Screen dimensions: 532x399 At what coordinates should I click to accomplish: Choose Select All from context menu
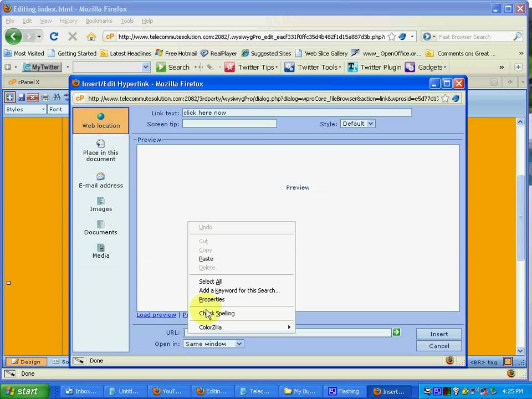click(242, 282)
